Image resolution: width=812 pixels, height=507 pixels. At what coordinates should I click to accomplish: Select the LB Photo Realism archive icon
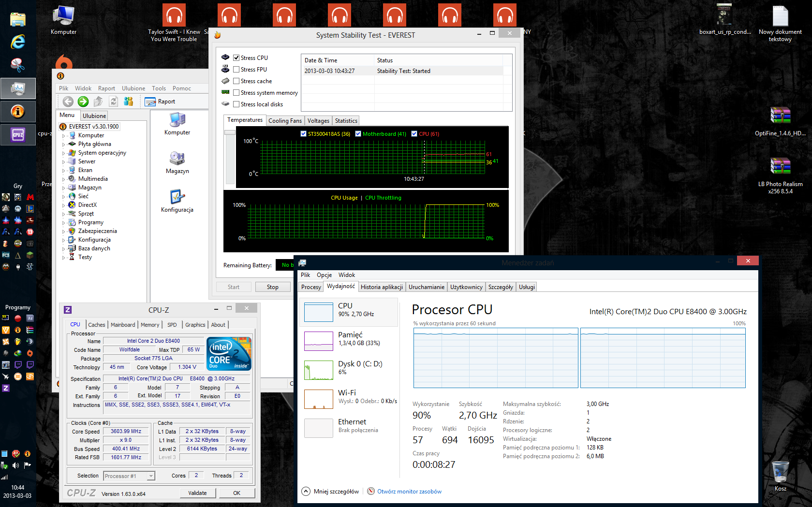tap(780, 176)
